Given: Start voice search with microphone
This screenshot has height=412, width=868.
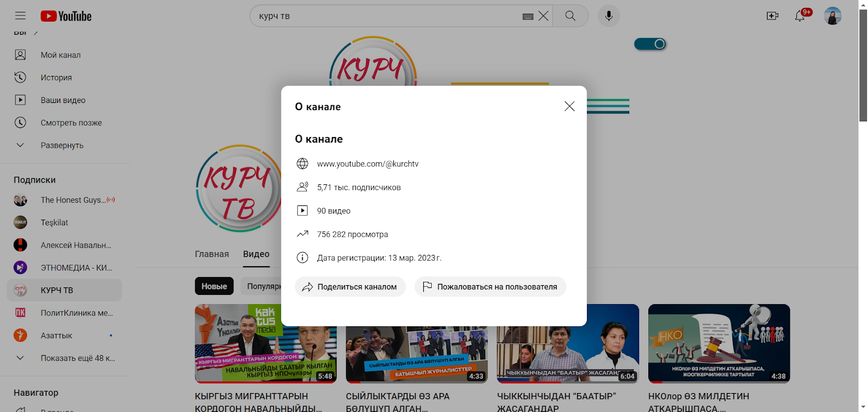Looking at the screenshot, I should (x=609, y=16).
